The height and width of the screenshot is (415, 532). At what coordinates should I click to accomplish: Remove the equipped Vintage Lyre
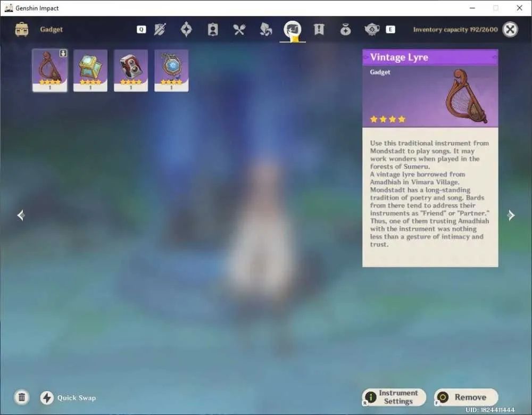(x=466, y=397)
